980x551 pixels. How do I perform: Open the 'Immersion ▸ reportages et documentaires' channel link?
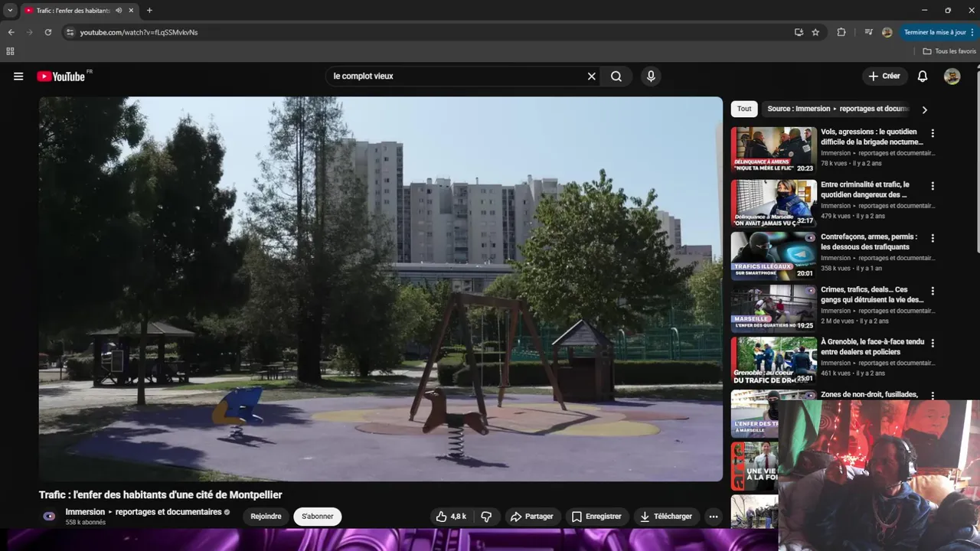coord(143,512)
